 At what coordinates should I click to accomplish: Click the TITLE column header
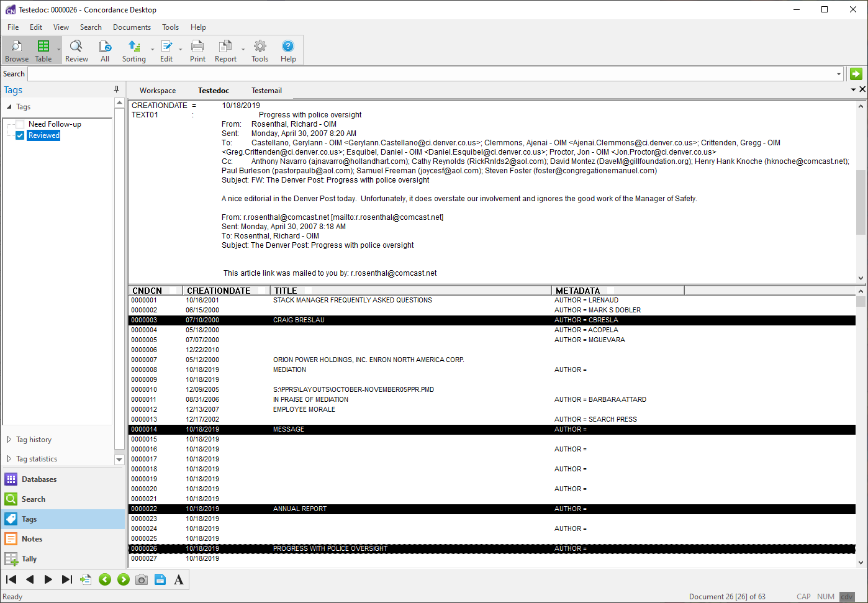pos(411,291)
